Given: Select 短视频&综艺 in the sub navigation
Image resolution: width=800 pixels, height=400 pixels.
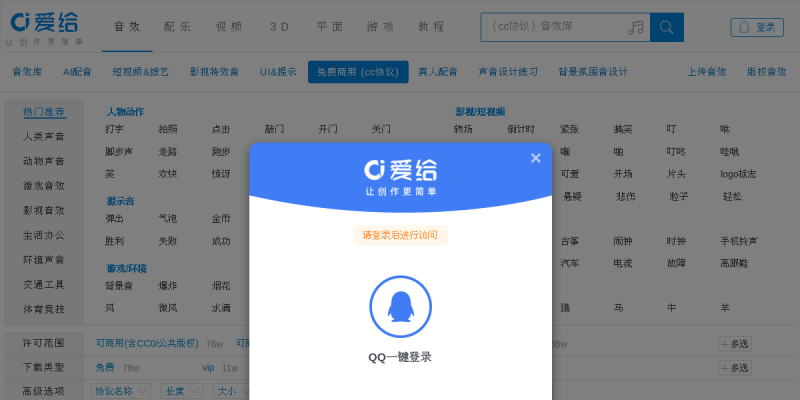Looking at the screenshot, I should click(141, 72).
